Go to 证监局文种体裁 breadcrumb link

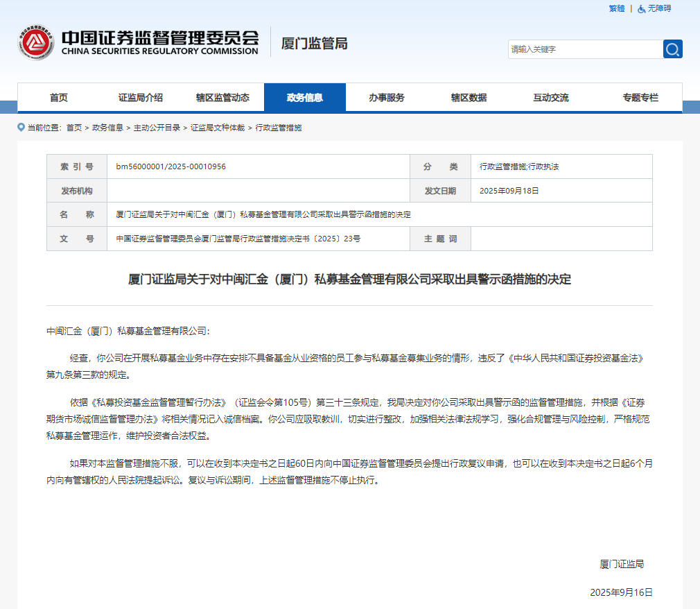coord(218,128)
